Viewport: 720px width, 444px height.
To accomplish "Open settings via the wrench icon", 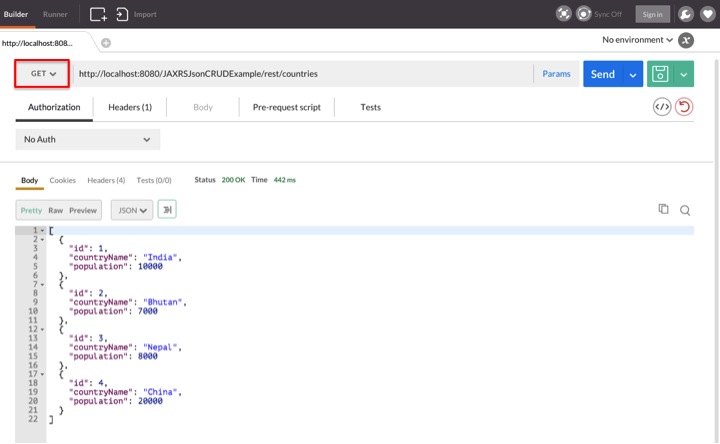I will pos(685,14).
